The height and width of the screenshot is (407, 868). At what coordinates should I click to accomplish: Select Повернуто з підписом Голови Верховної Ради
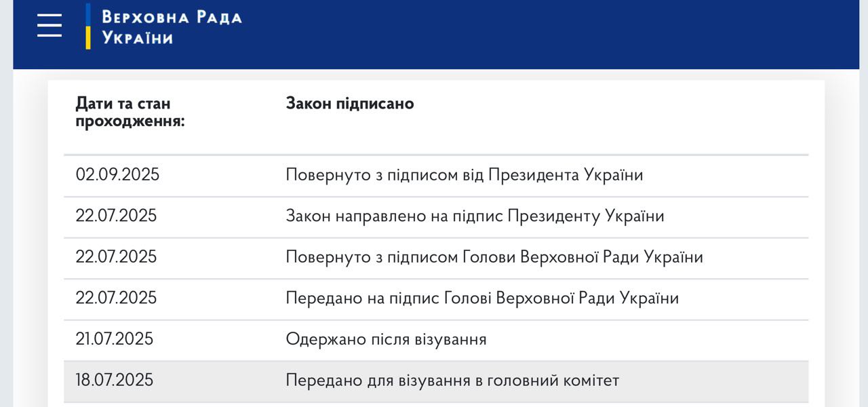494,257
